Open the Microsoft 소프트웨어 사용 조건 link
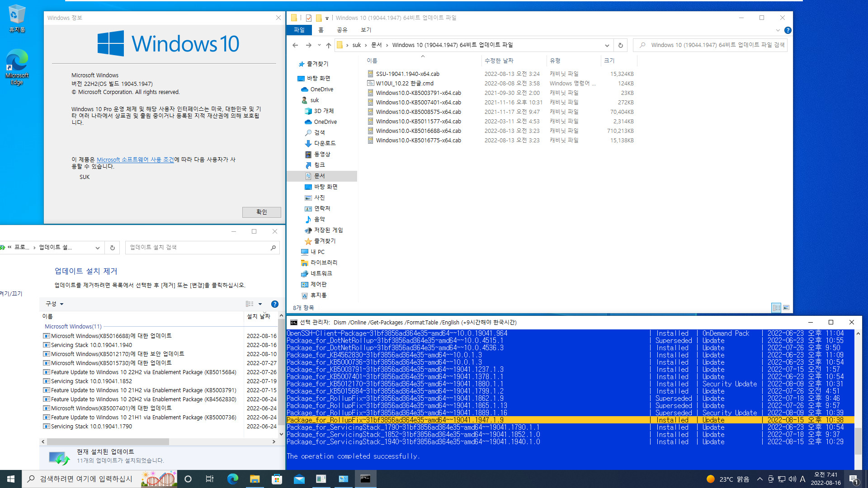 pos(135,160)
